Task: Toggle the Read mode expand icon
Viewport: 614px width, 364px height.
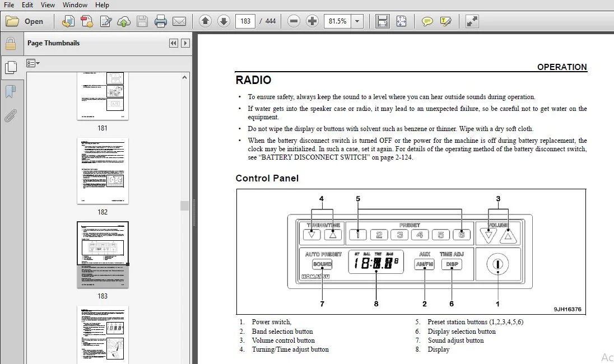Action: pyautogui.click(x=472, y=21)
